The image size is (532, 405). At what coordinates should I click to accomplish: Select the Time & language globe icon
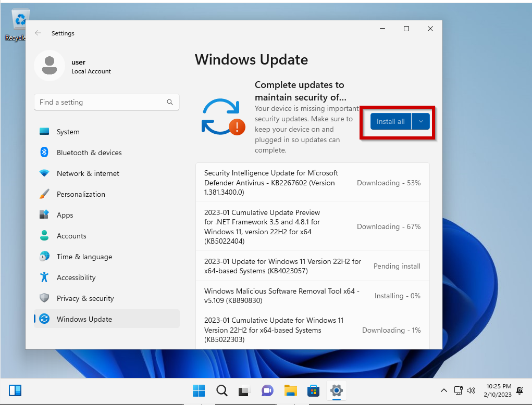[44, 256]
